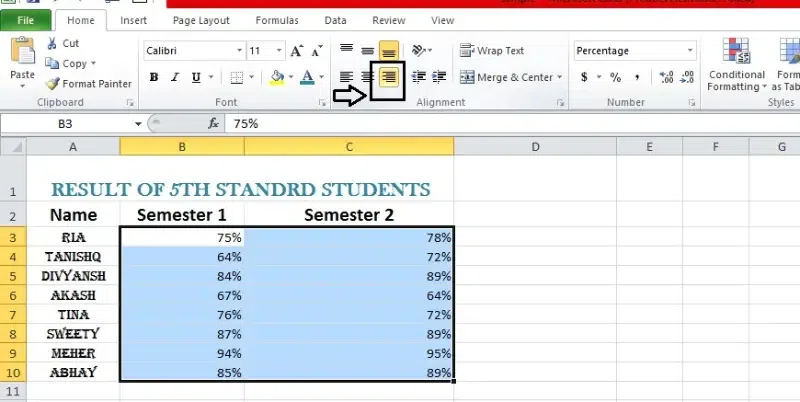Select column D header

535,146
